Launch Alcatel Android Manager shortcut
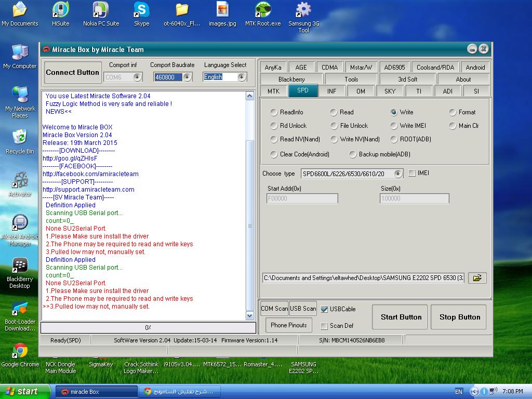 [x=20, y=230]
